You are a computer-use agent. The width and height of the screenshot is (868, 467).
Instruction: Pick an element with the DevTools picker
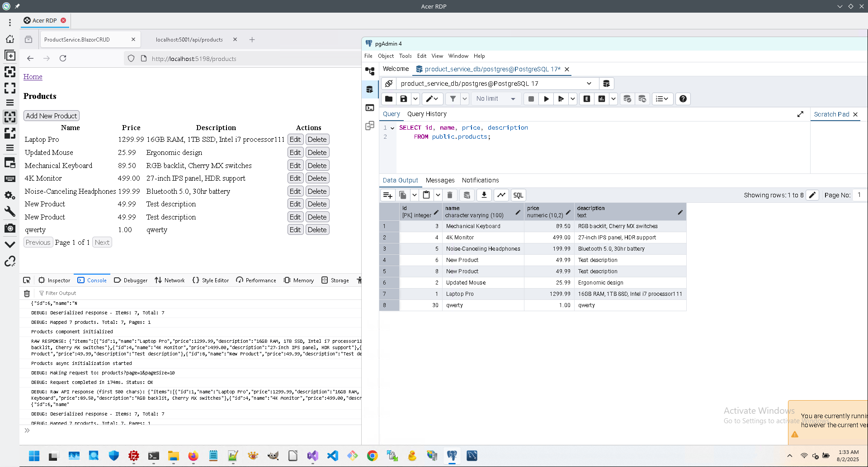pyautogui.click(x=27, y=280)
